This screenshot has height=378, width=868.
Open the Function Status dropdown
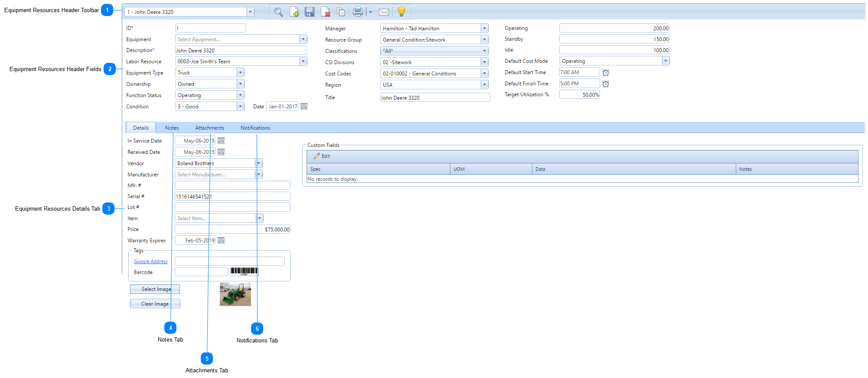click(x=241, y=95)
